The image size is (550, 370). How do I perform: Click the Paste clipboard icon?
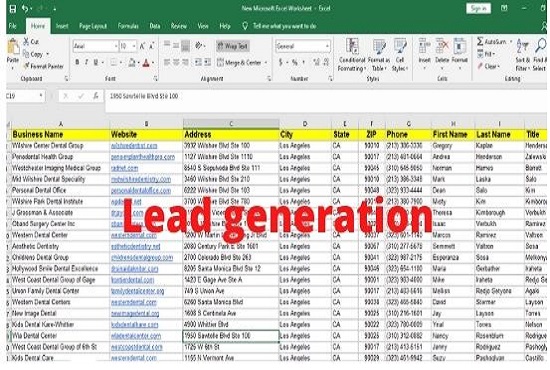[13, 47]
